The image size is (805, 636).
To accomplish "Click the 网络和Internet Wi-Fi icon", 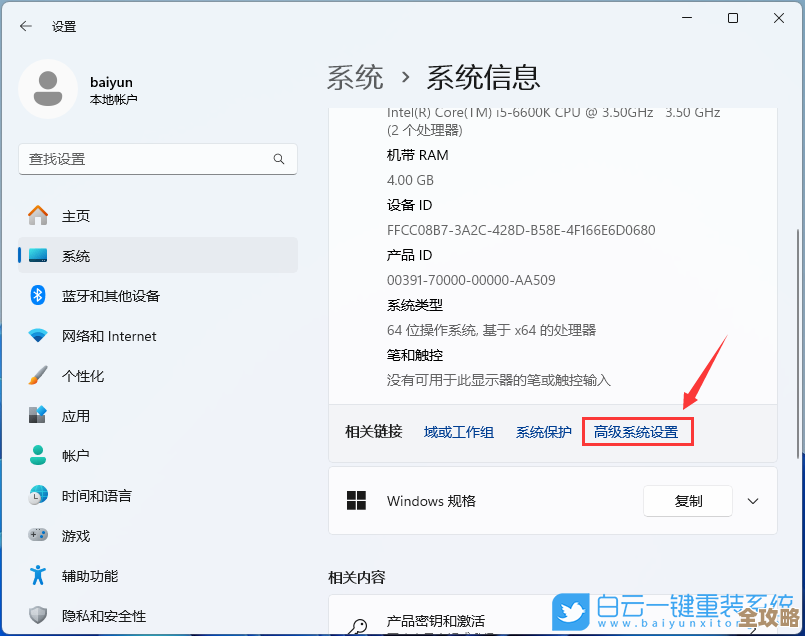I will [x=38, y=335].
